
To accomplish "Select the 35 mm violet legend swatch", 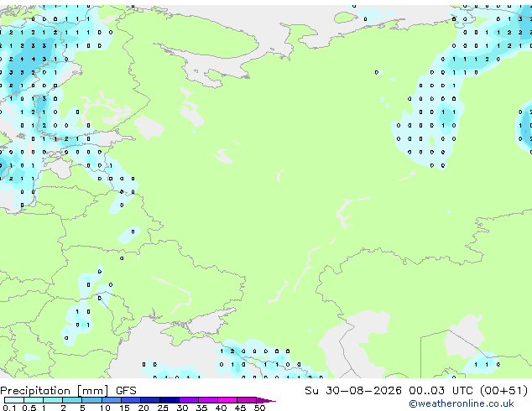I will (207, 400).
